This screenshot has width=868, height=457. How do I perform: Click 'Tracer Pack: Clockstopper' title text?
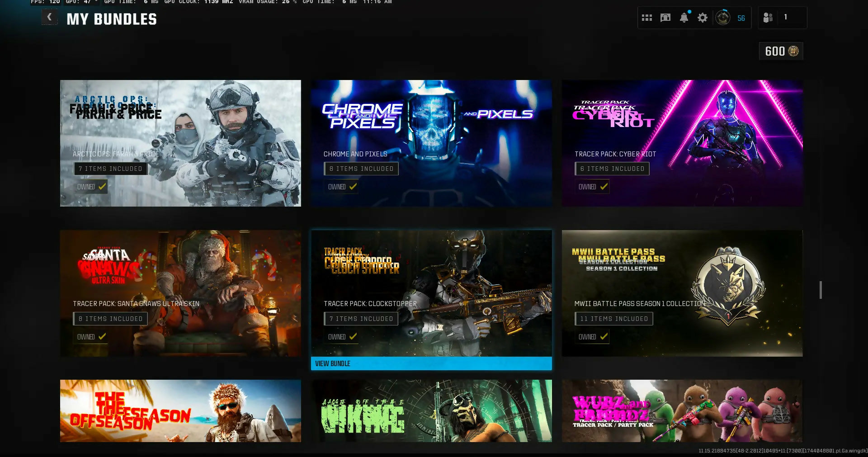click(370, 304)
